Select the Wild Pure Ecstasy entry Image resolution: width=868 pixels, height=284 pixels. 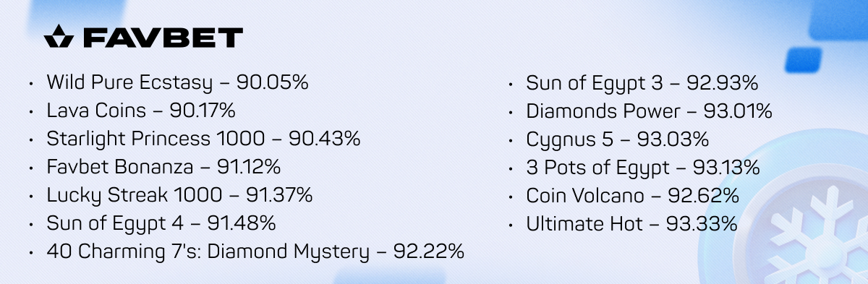(177, 83)
